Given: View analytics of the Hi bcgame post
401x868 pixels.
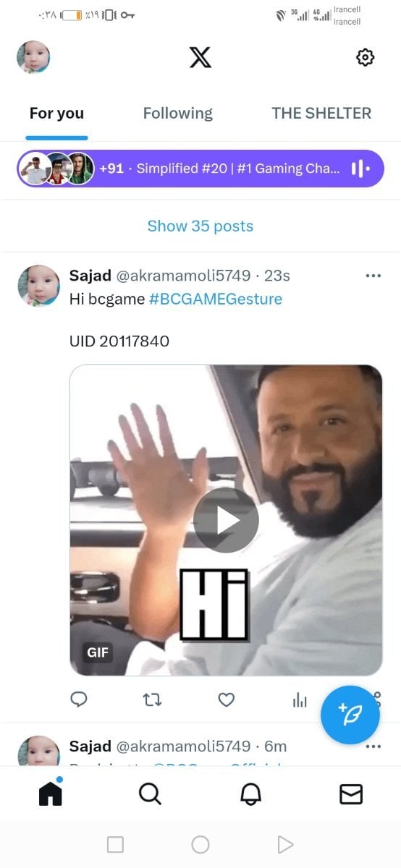Looking at the screenshot, I should coord(300,699).
